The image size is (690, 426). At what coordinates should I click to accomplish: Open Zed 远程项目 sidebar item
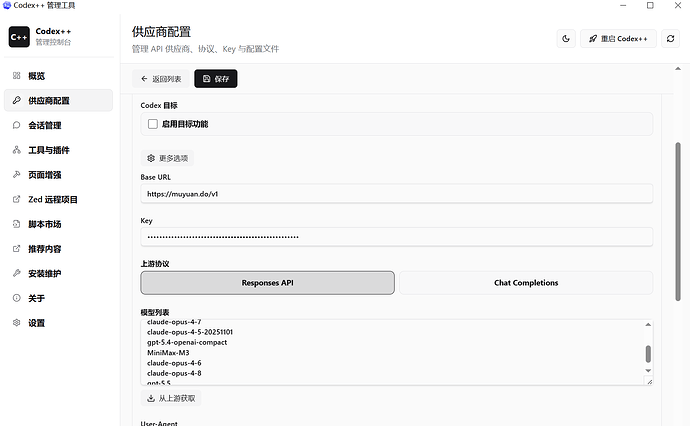(x=58, y=199)
